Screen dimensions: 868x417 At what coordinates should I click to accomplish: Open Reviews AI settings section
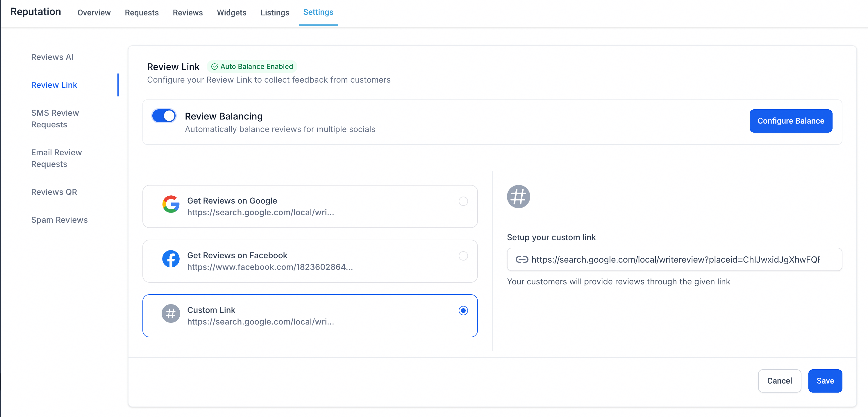52,57
